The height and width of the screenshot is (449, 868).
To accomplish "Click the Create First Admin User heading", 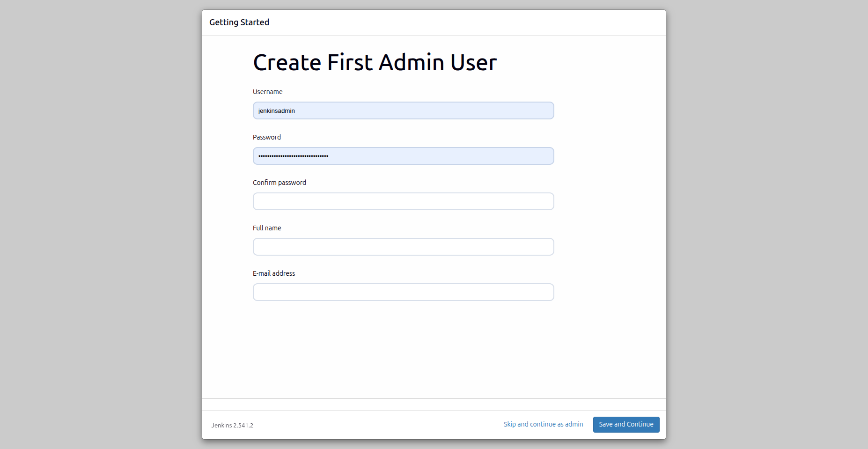I will tap(375, 62).
